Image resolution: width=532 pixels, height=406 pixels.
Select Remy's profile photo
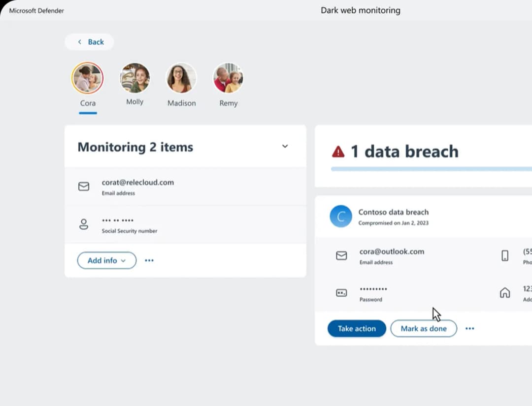click(228, 78)
